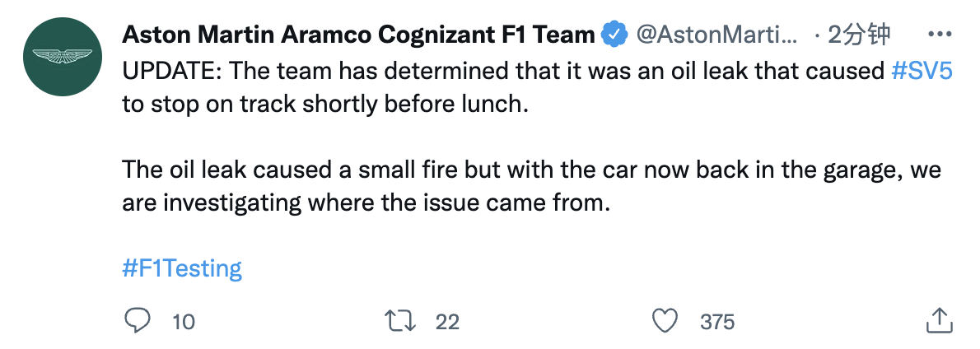Click the 2分钟 timestamp
The width and height of the screenshot is (980, 349).
click(859, 35)
